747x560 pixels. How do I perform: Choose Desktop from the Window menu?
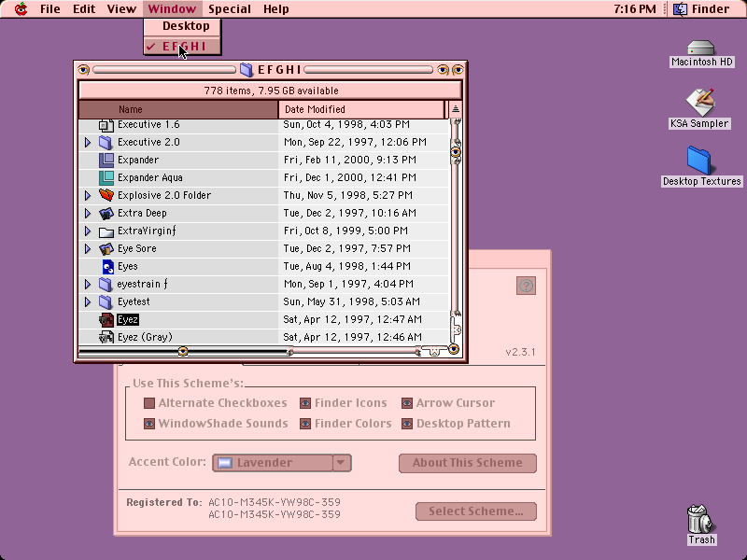point(182,26)
